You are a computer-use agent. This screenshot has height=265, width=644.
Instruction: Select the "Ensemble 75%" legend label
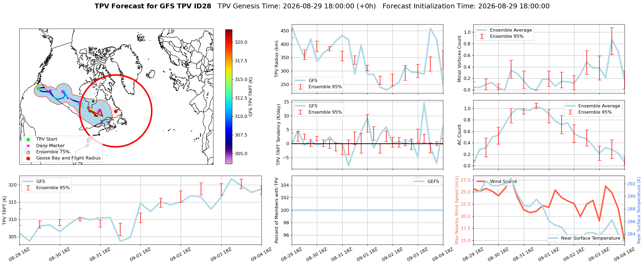[x=53, y=152]
